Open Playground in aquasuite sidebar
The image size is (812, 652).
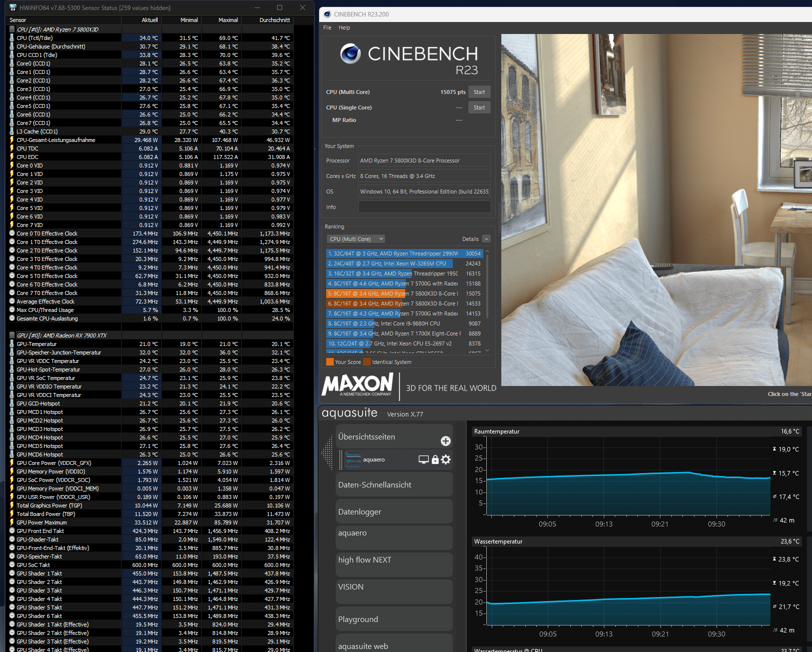[394, 619]
